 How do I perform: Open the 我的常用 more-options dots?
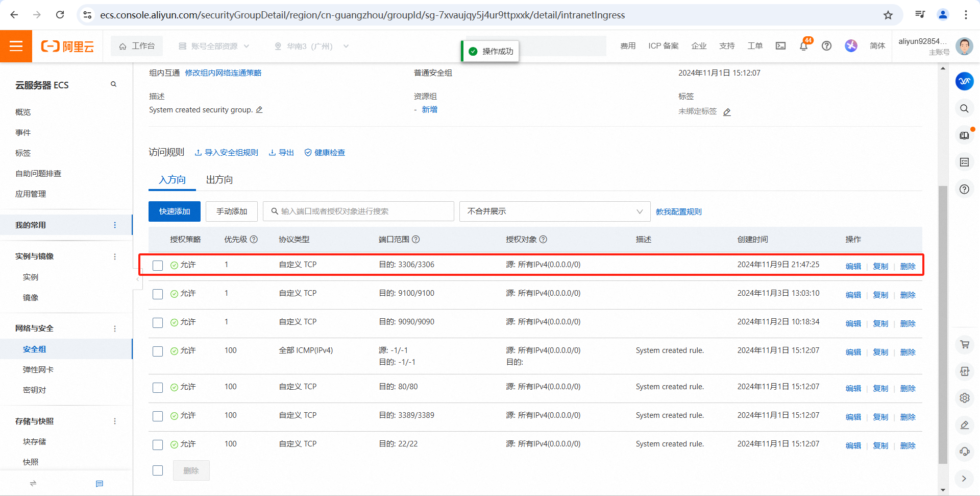(x=115, y=225)
